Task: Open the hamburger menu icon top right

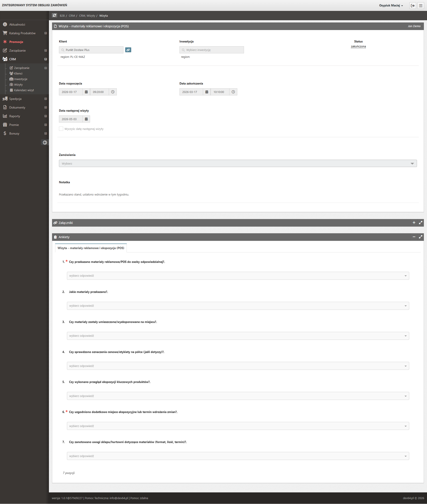Action: (421, 6)
